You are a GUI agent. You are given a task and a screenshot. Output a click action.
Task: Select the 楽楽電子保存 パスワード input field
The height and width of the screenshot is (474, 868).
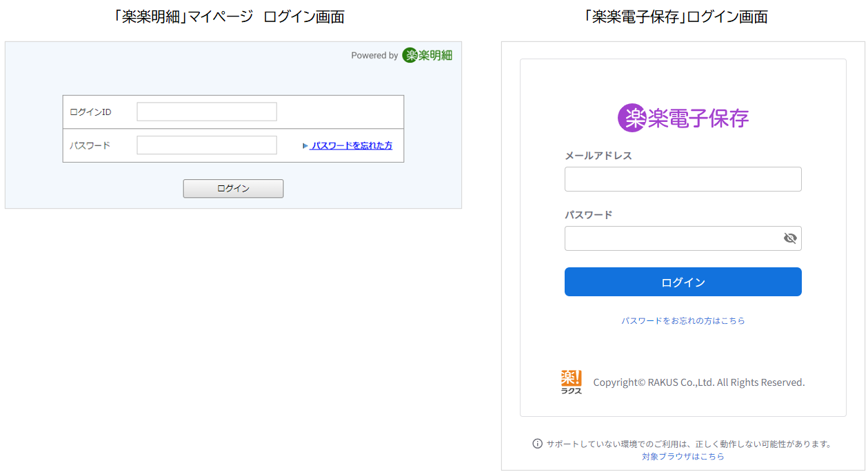tap(672, 238)
